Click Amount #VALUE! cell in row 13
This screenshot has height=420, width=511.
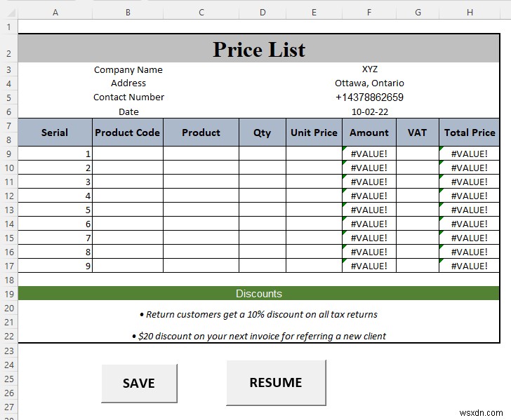click(x=369, y=210)
